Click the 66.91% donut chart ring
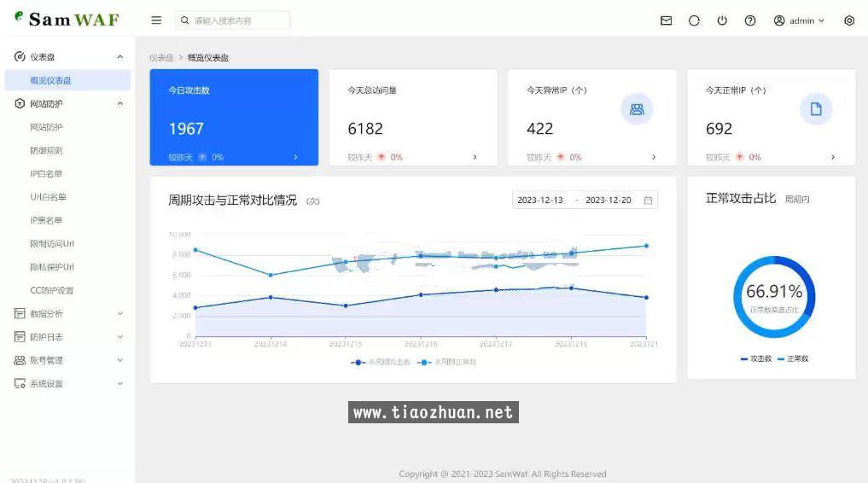The width and height of the screenshot is (868, 483). (x=774, y=297)
